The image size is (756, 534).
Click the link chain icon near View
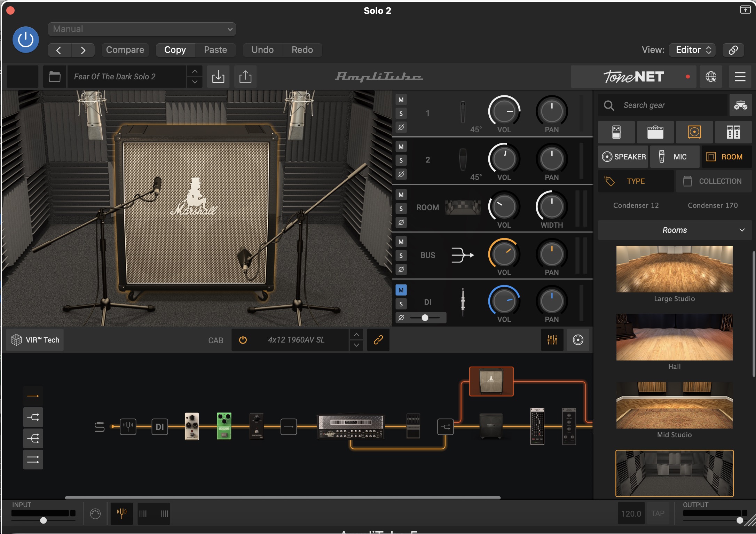click(x=733, y=50)
